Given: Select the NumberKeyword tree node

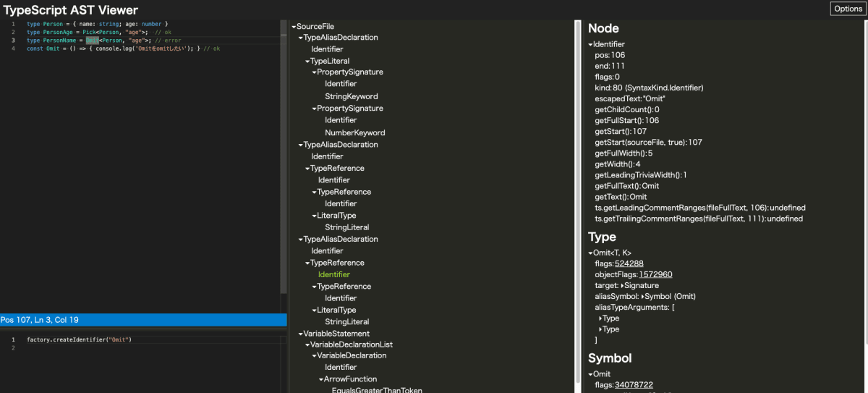Looking at the screenshot, I should [355, 132].
